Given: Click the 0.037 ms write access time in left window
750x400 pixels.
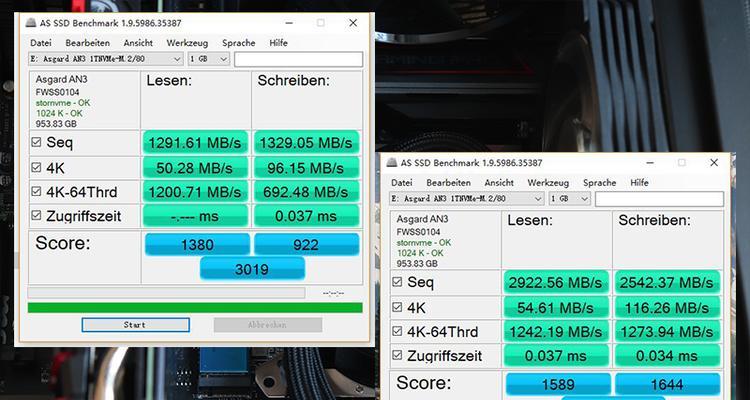Looking at the screenshot, I should coord(306,215).
